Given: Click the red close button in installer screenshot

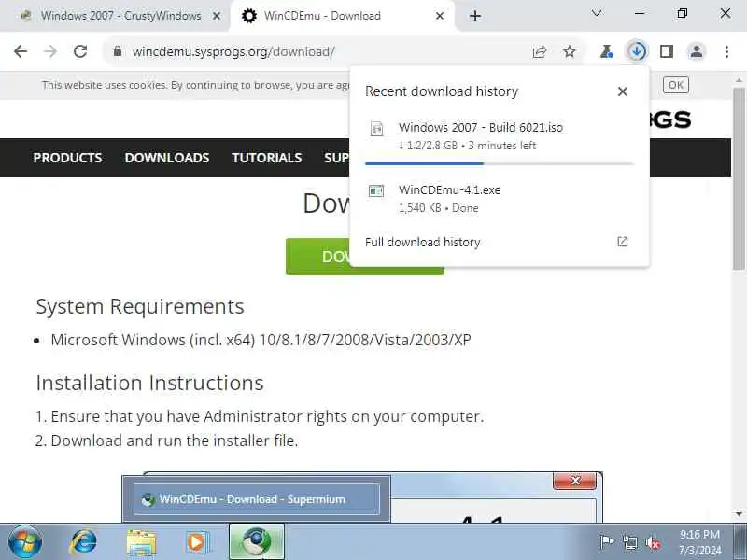Looking at the screenshot, I should 575,481.
